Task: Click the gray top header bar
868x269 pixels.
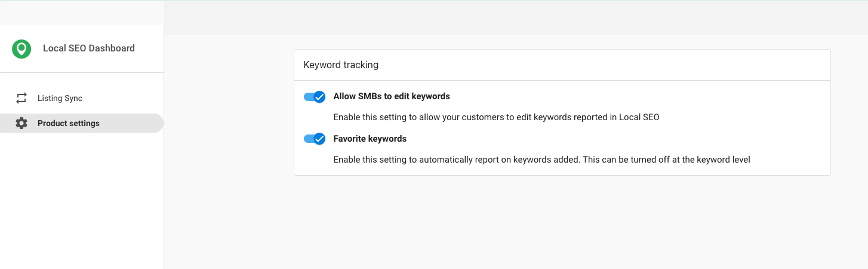Action: [516, 18]
